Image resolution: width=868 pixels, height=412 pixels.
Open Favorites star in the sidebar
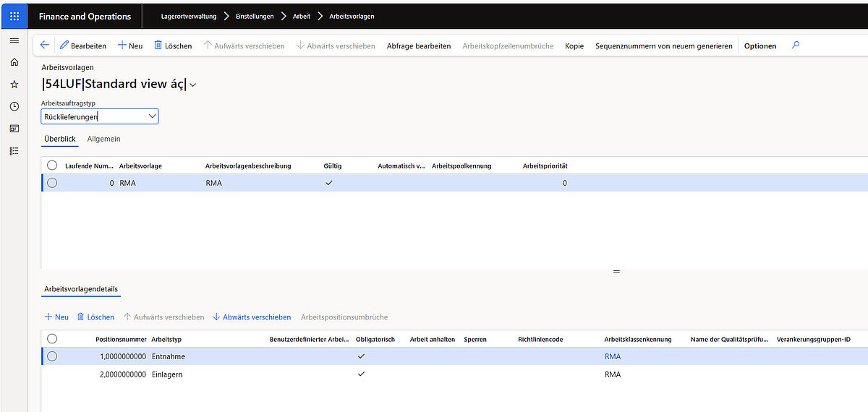(x=14, y=85)
